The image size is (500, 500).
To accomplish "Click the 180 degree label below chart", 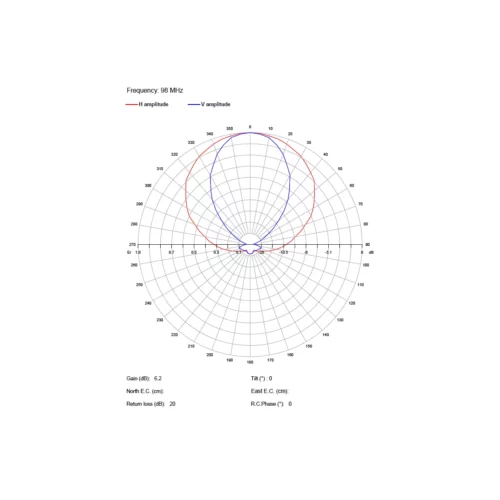I will tap(250, 362).
